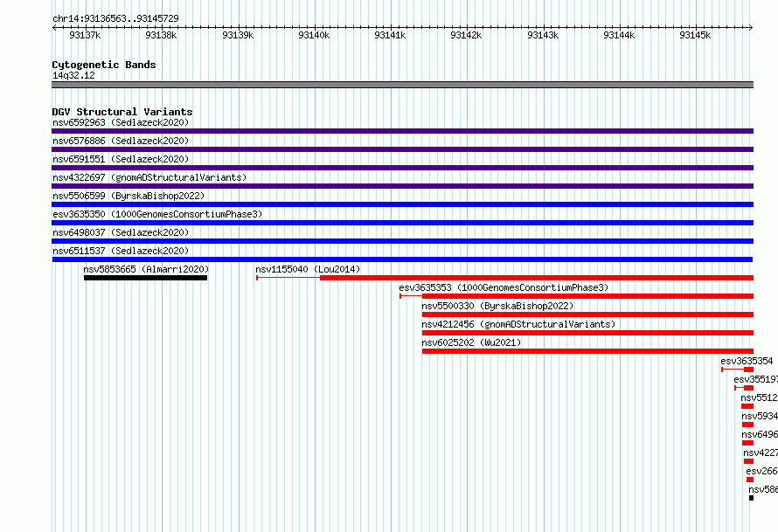Screen dimensions: 778x532
Task: Click the 93145k ruler position label
Action: tap(695, 35)
